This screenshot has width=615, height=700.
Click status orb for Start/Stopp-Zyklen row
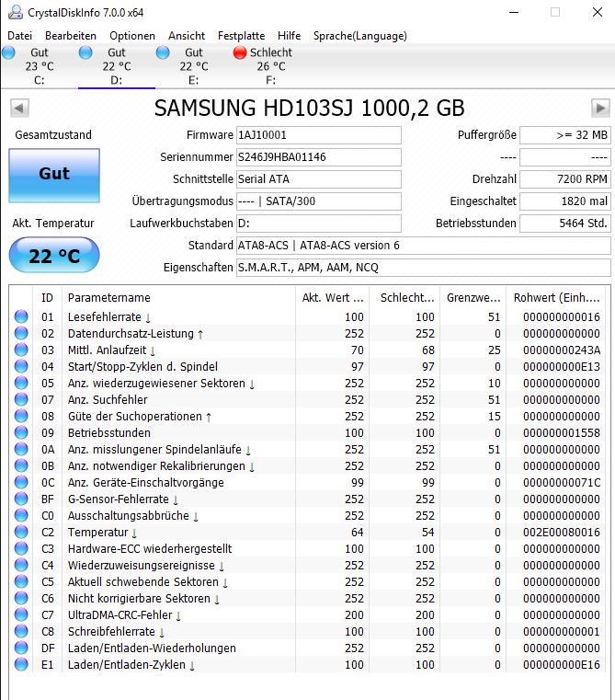click(21, 366)
